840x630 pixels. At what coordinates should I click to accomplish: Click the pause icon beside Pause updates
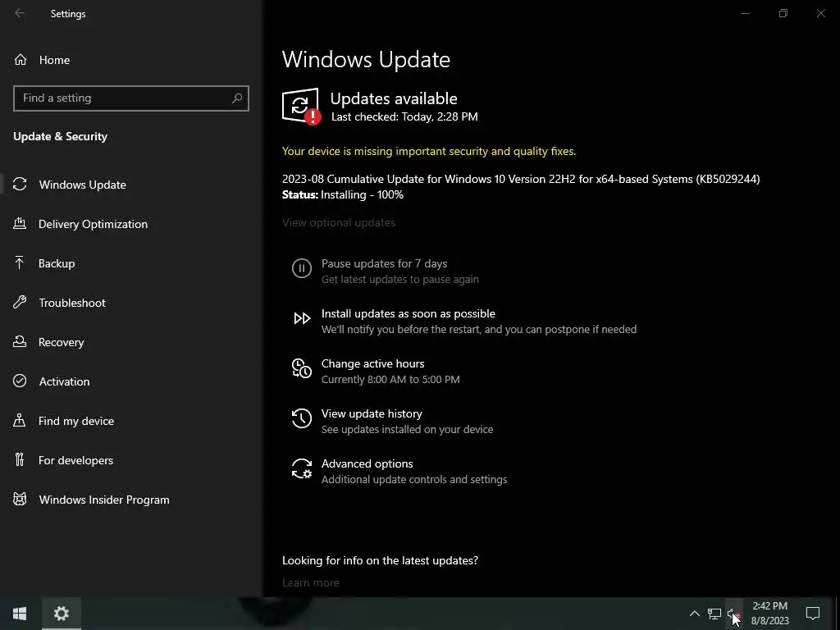click(x=302, y=268)
